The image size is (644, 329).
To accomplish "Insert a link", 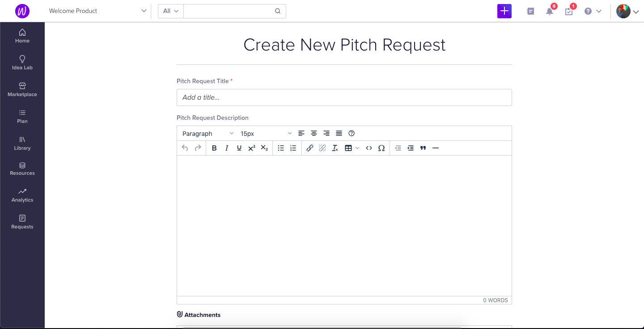I will pos(310,148).
